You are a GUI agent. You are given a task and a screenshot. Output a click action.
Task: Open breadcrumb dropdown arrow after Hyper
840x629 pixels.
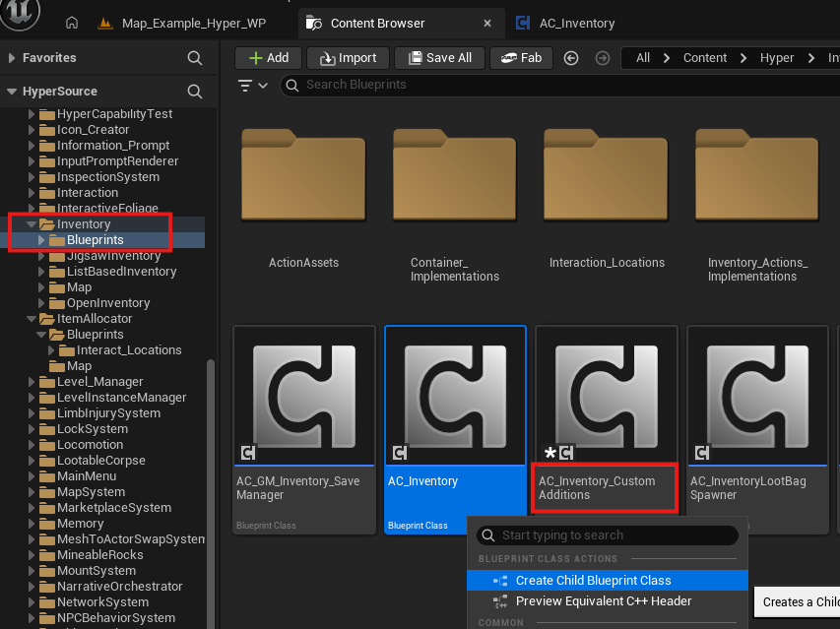811,58
